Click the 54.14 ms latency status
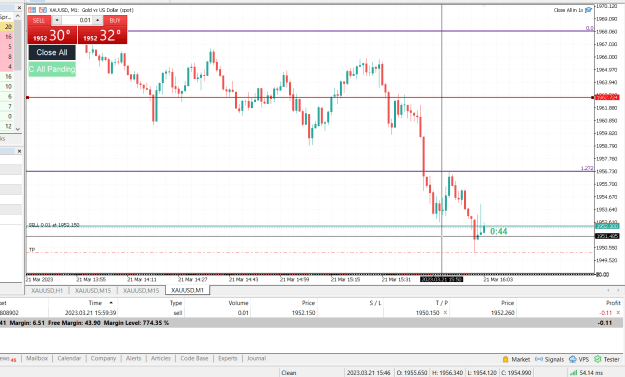 pos(591,373)
